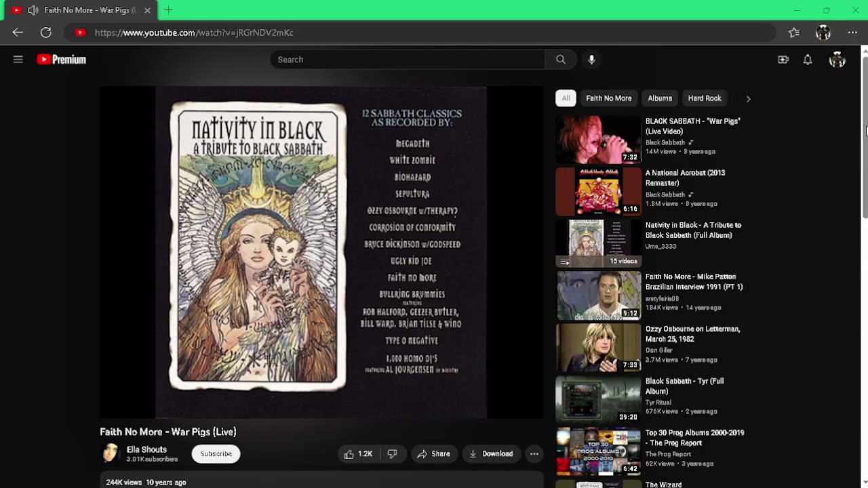This screenshot has width=868, height=488.
Task: Open the Create video icon
Action: [x=783, y=60]
